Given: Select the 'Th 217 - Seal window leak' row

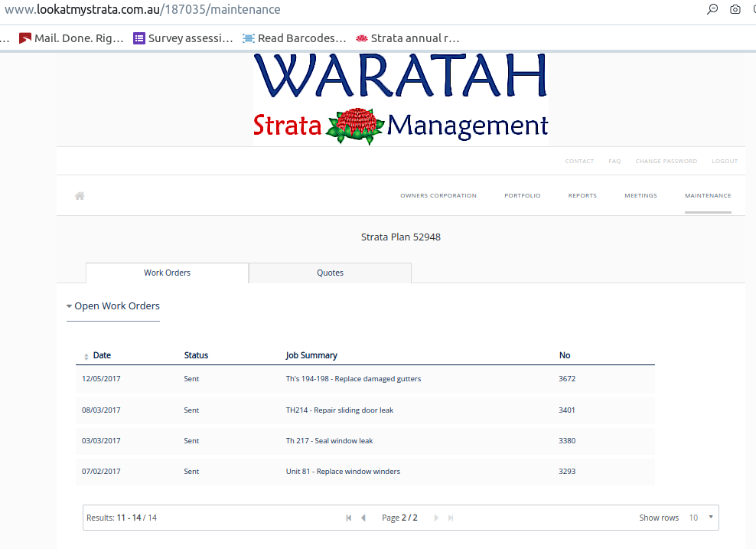Looking at the screenshot, I should [365, 440].
